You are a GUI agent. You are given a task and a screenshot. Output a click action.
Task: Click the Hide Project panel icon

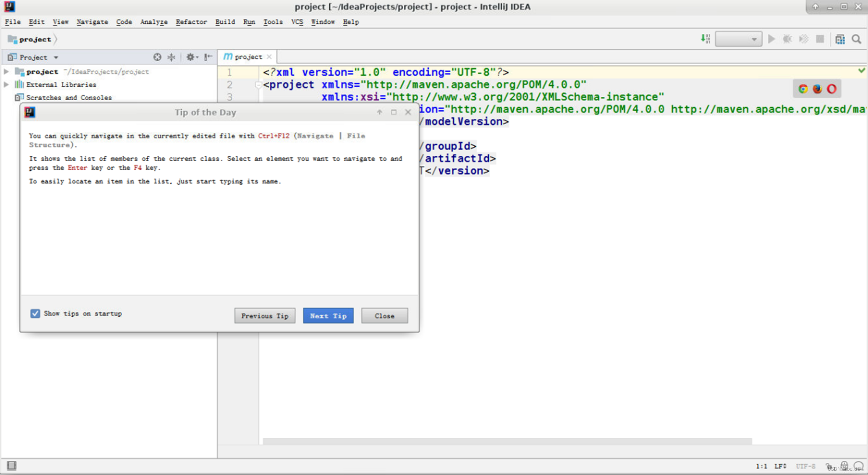pos(208,57)
